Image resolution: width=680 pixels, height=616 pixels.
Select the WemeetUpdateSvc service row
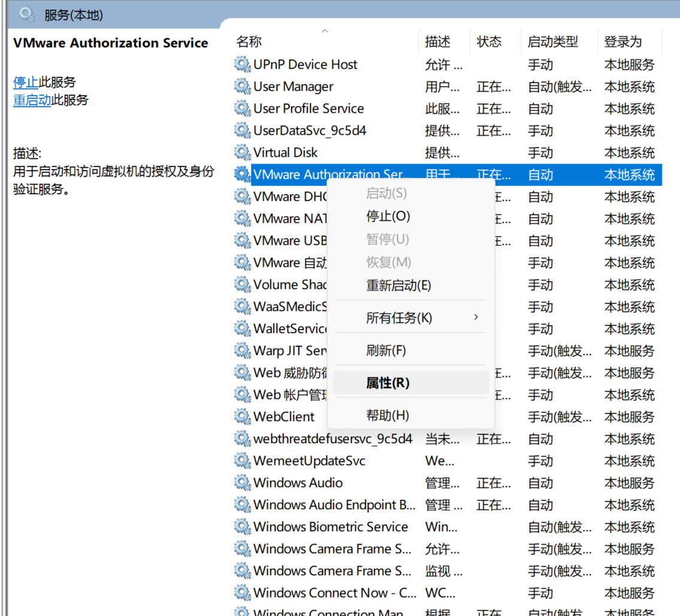pyautogui.click(x=448, y=461)
